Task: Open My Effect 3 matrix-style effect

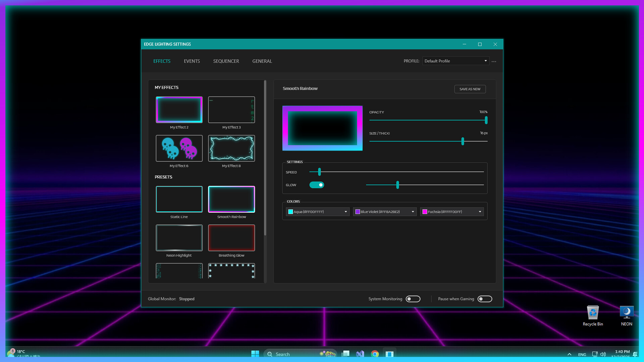Action: coord(231,110)
